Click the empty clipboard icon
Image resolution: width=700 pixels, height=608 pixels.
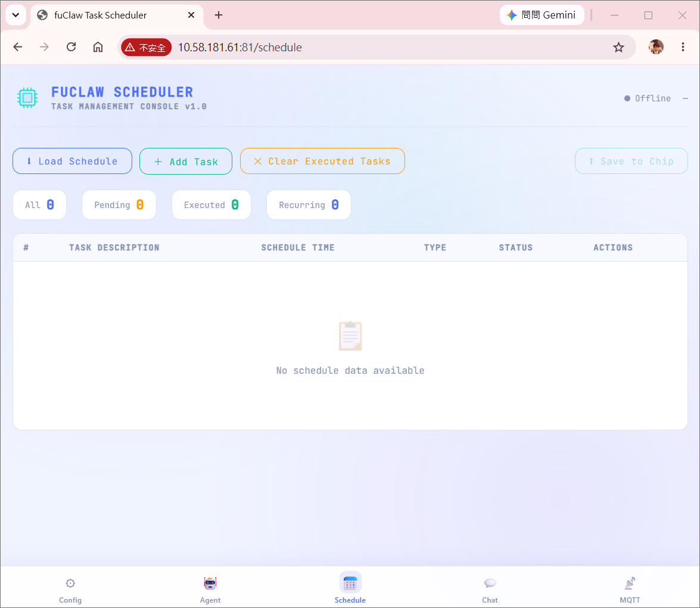(350, 336)
